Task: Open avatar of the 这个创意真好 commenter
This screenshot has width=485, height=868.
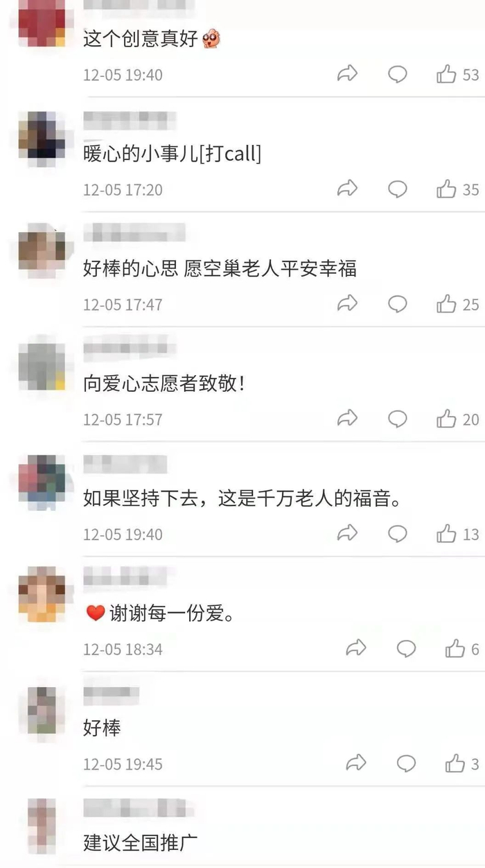Action: point(42,22)
